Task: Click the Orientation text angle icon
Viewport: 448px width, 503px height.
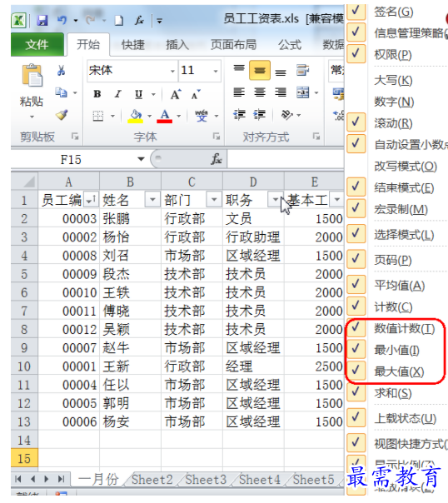Action: tap(287, 115)
